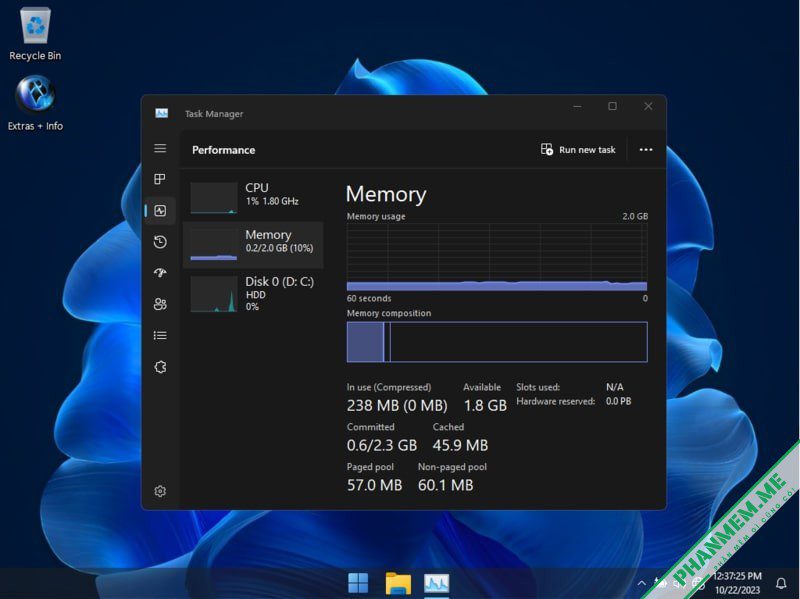The width and height of the screenshot is (800, 599).
Task: Click the Memory composition bar
Action: (497, 342)
